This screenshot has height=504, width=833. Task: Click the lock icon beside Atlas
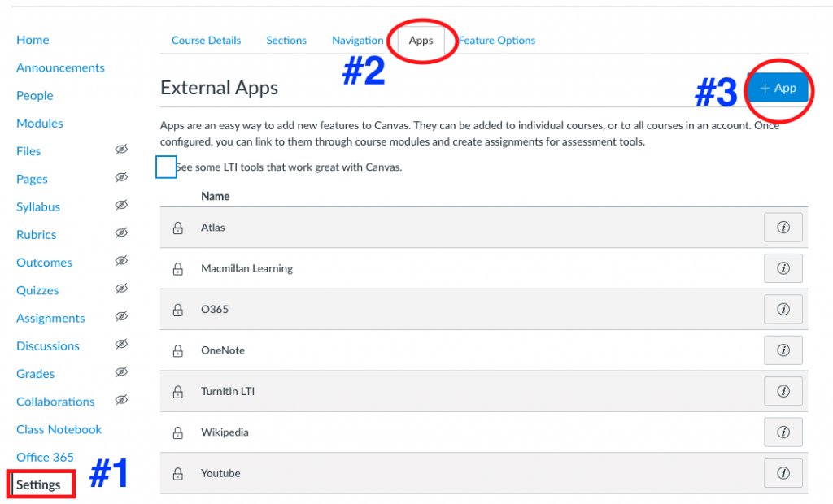pyautogui.click(x=178, y=228)
